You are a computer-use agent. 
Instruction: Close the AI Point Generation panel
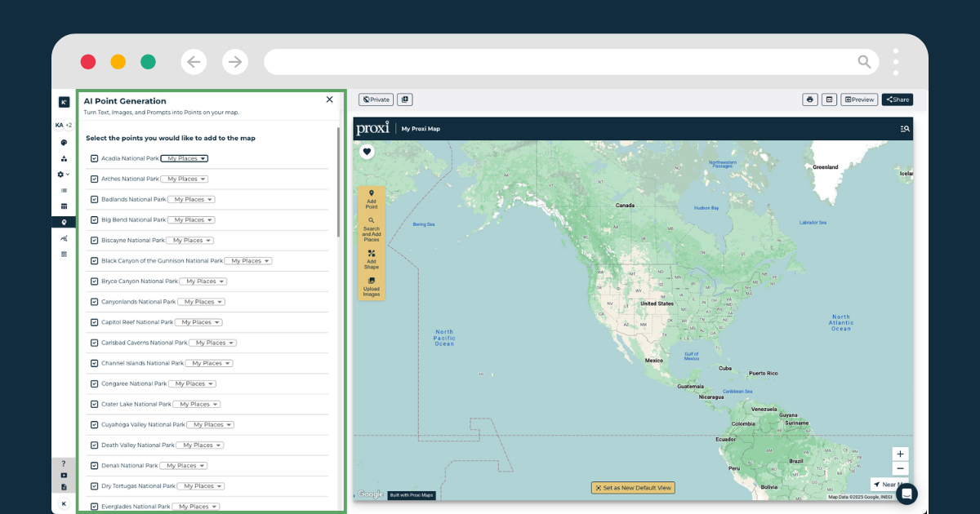[329, 100]
